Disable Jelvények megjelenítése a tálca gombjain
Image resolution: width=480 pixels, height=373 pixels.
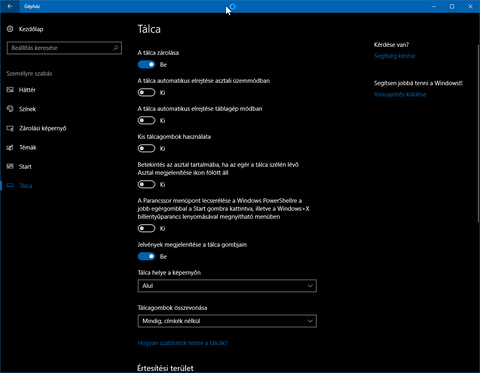tap(146, 256)
